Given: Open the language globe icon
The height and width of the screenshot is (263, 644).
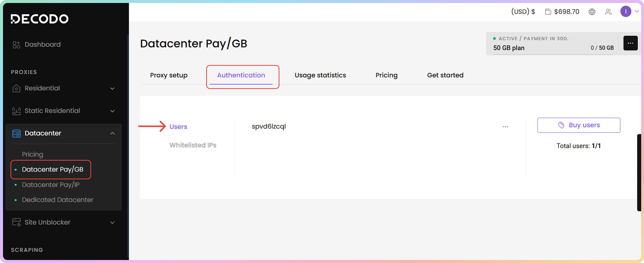Looking at the screenshot, I should [x=592, y=12].
